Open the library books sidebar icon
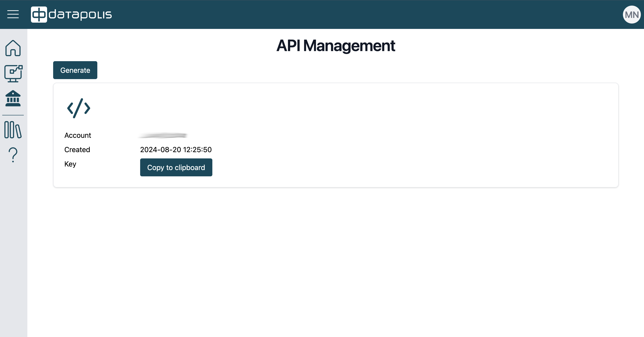 tap(13, 130)
